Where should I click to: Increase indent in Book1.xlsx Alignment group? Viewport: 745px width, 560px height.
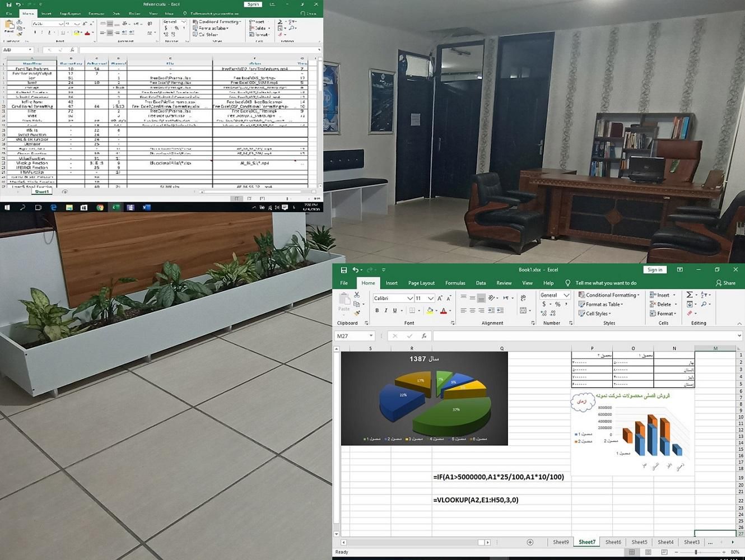[500, 310]
